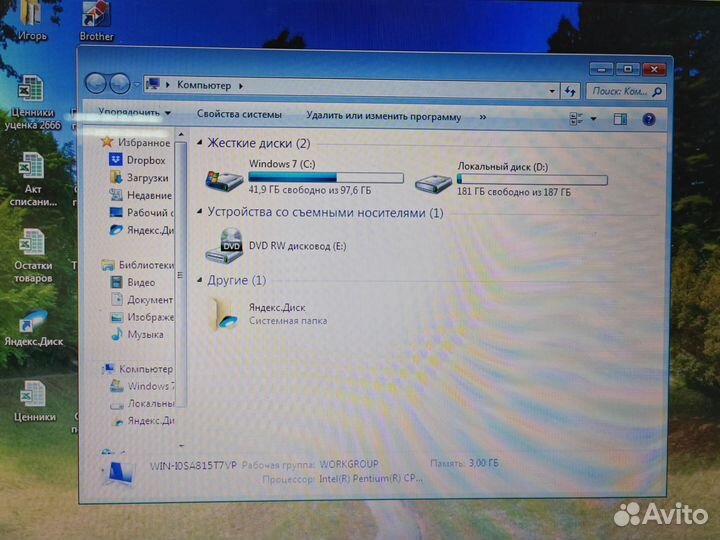Change the view with the view icon
This screenshot has height=540, width=720.
576,119
